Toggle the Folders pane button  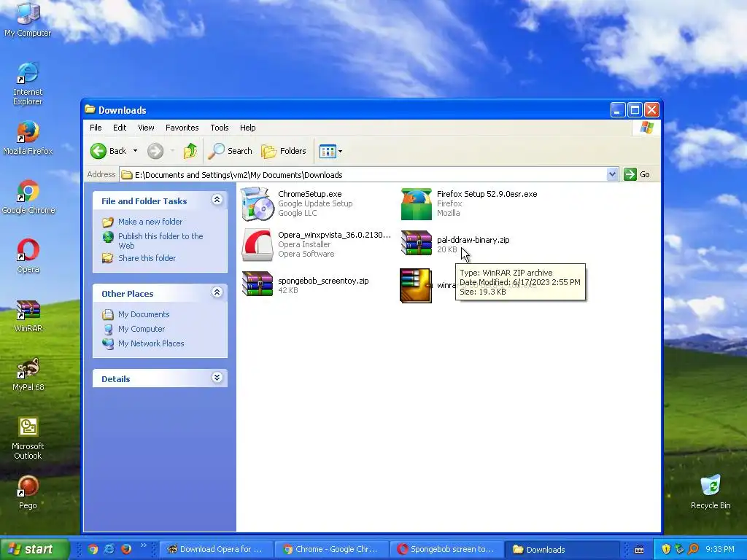tap(284, 151)
